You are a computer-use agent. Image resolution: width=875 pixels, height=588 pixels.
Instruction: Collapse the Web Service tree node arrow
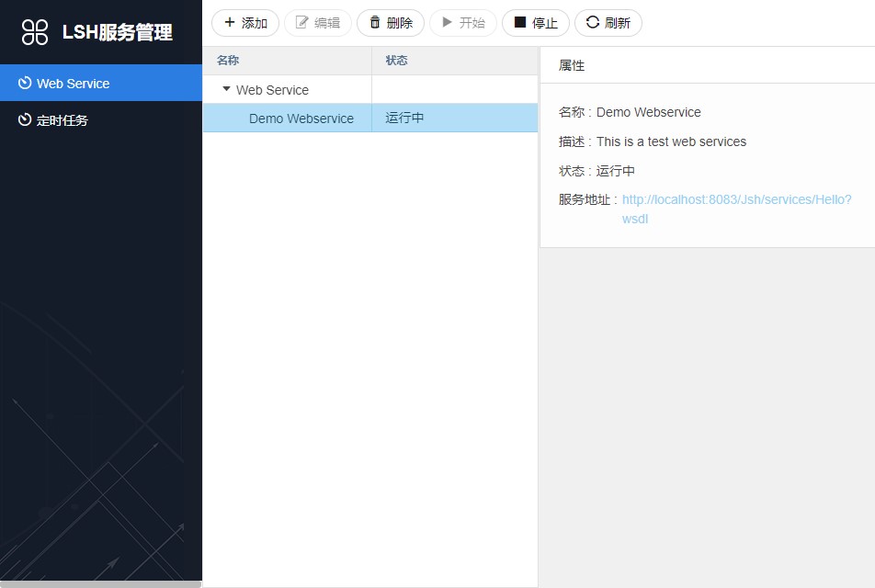tap(226, 89)
